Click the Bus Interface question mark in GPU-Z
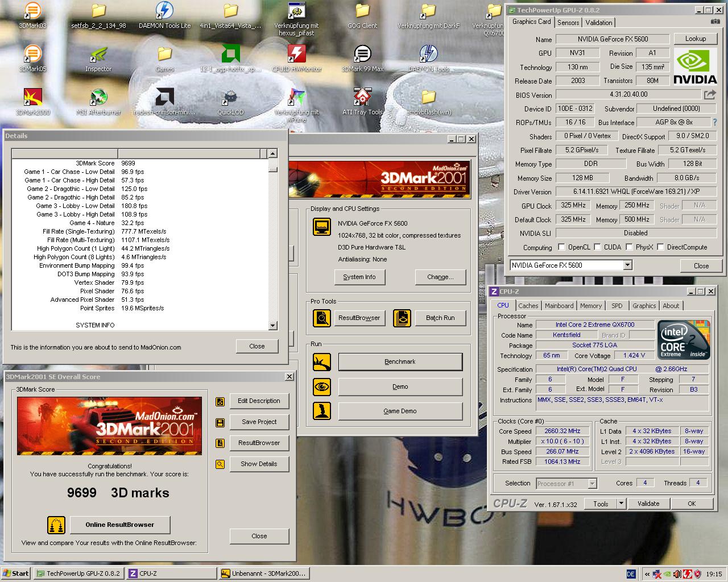This screenshot has width=728, height=582. tap(715, 122)
